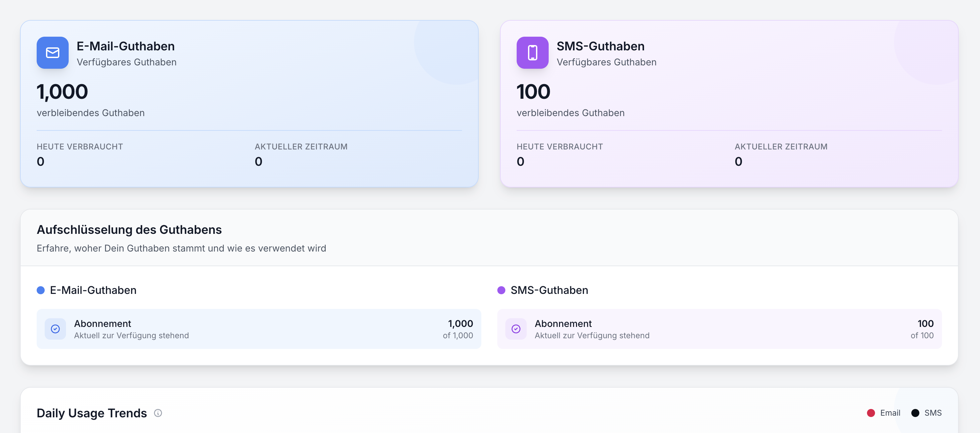Click the E-Mail-Guthaben card title
Screen dimensions: 980x433
click(126, 46)
